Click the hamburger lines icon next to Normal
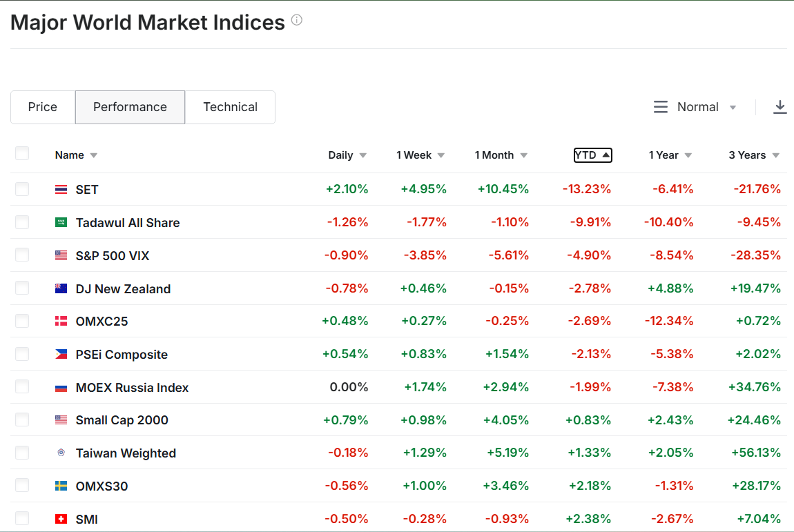794x532 pixels. pyautogui.click(x=660, y=107)
